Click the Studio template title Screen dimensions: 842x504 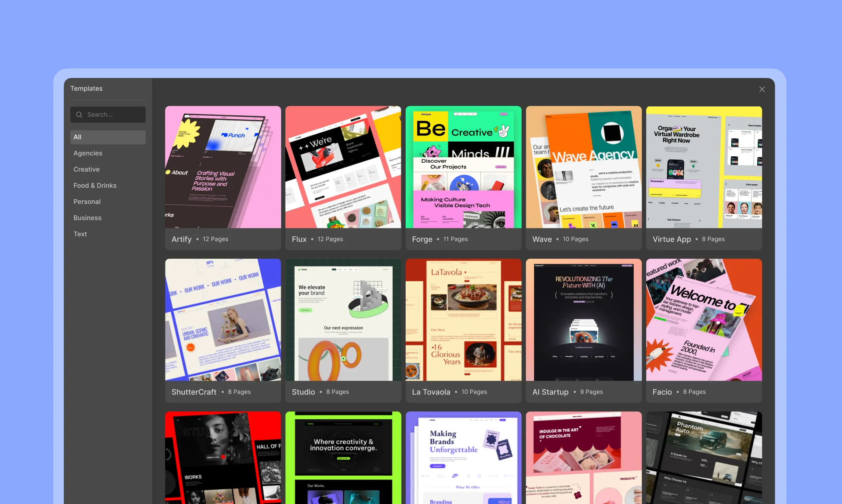[303, 392]
